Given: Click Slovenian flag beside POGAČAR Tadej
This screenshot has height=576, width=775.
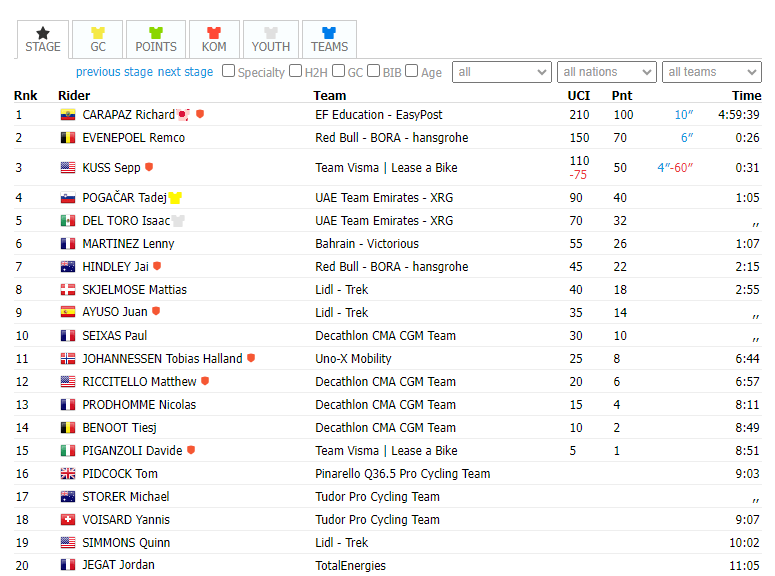Looking at the screenshot, I should [x=68, y=198].
